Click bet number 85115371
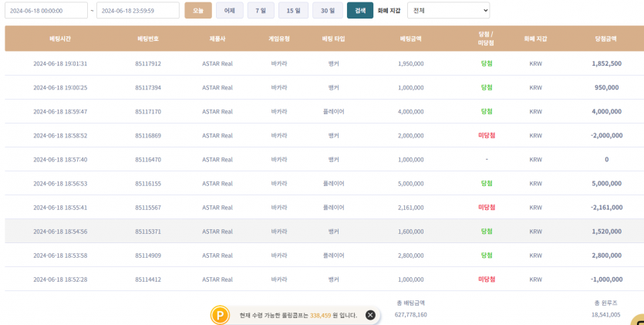The height and width of the screenshot is (325, 644). pyautogui.click(x=148, y=232)
